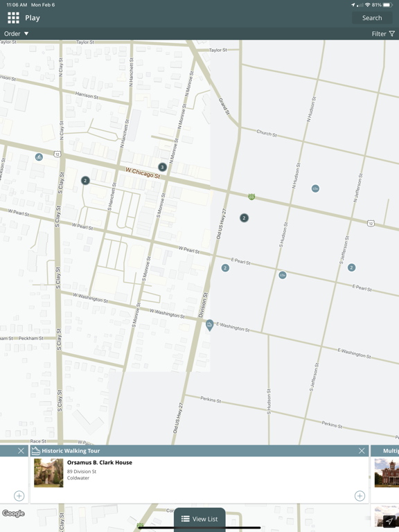Click the bicycle marker near N Clay St

[x=39, y=157]
